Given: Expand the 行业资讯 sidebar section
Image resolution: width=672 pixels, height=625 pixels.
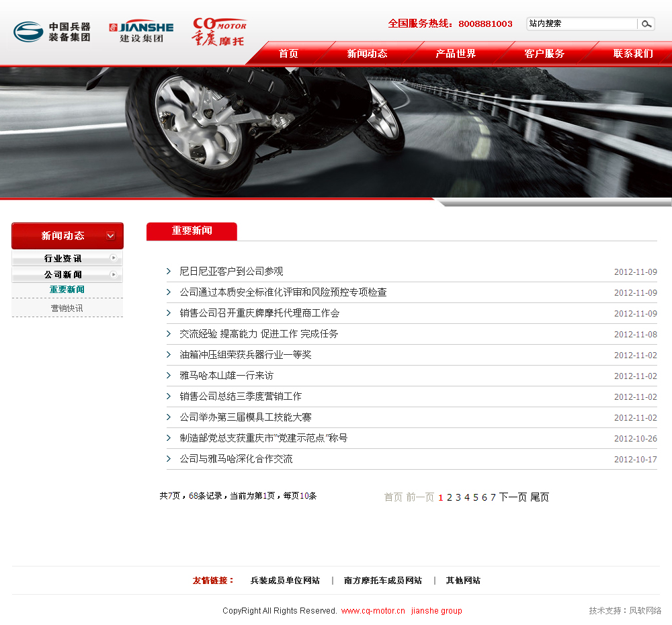Looking at the screenshot, I should click(63, 259).
